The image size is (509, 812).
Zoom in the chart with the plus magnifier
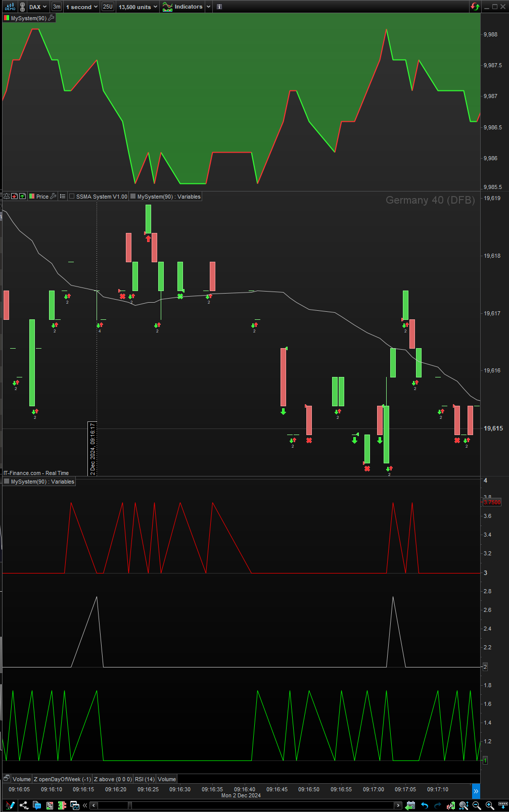coord(490,805)
